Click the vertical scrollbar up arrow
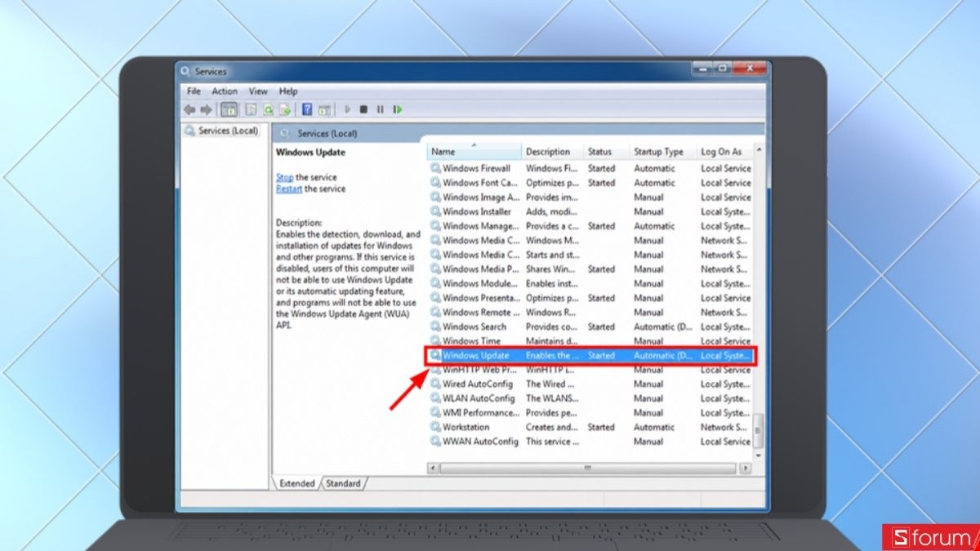Image resolution: width=980 pixels, height=551 pixels. click(759, 151)
